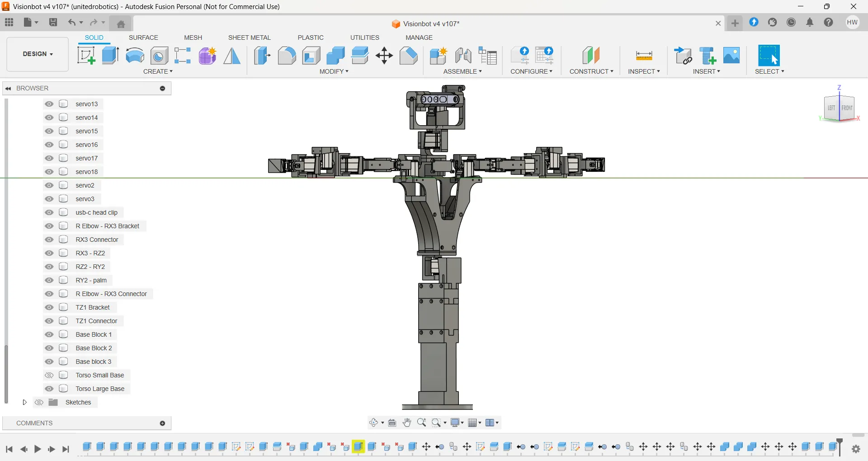Toggle visibility of usb-c head clip
This screenshot has height=461, width=868.
click(x=49, y=212)
